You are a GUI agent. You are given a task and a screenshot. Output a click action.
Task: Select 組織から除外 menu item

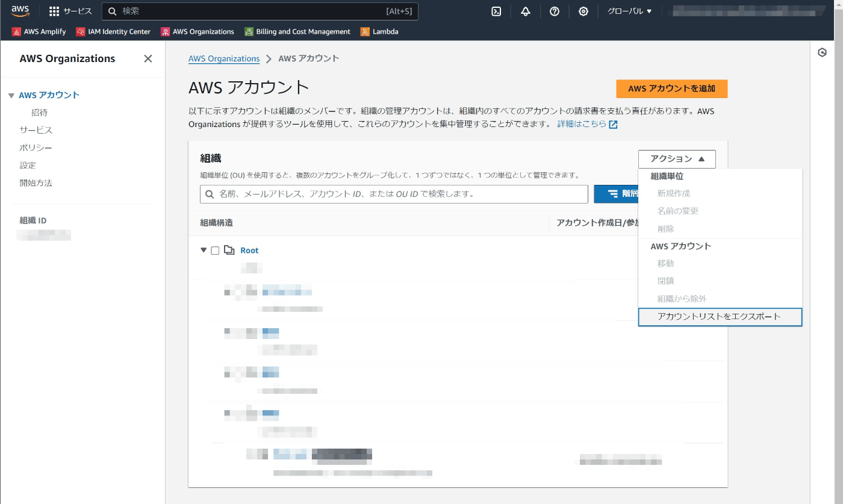click(x=682, y=299)
